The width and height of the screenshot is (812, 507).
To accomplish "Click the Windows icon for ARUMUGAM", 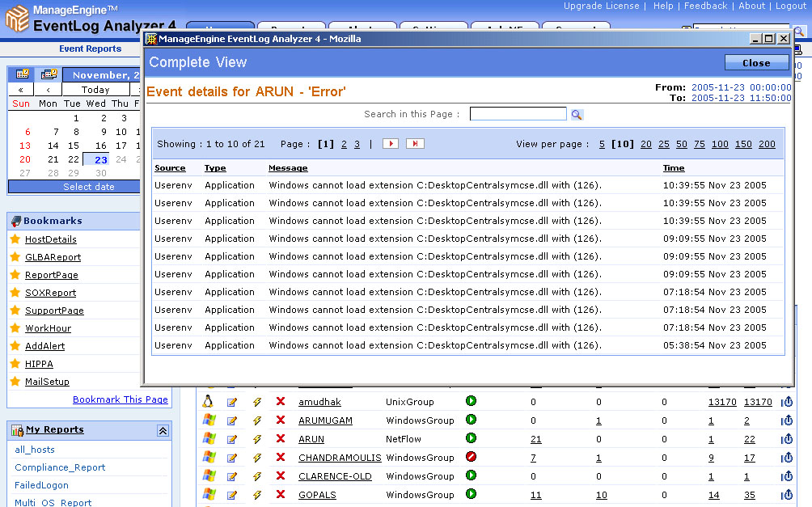I will click(x=209, y=420).
